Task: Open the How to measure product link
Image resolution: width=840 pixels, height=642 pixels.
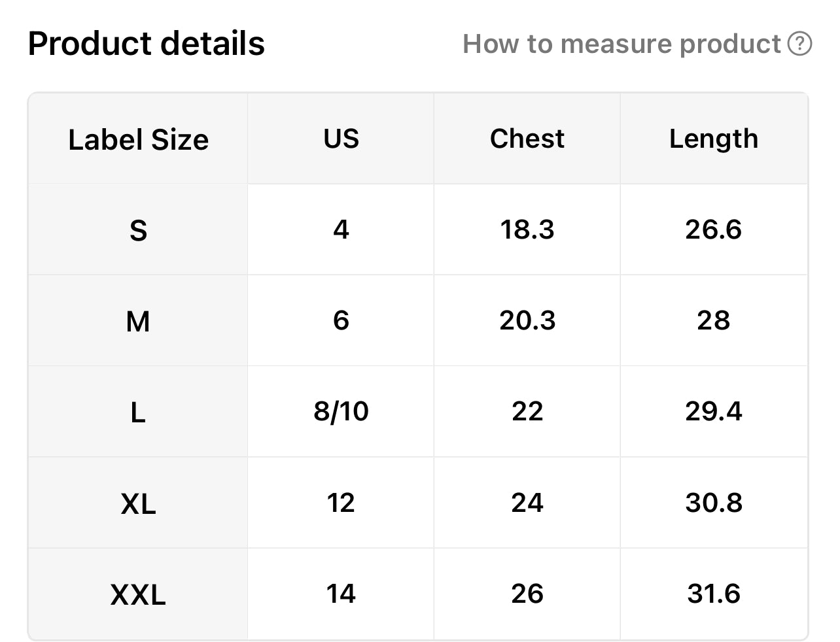Action: click(621, 44)
